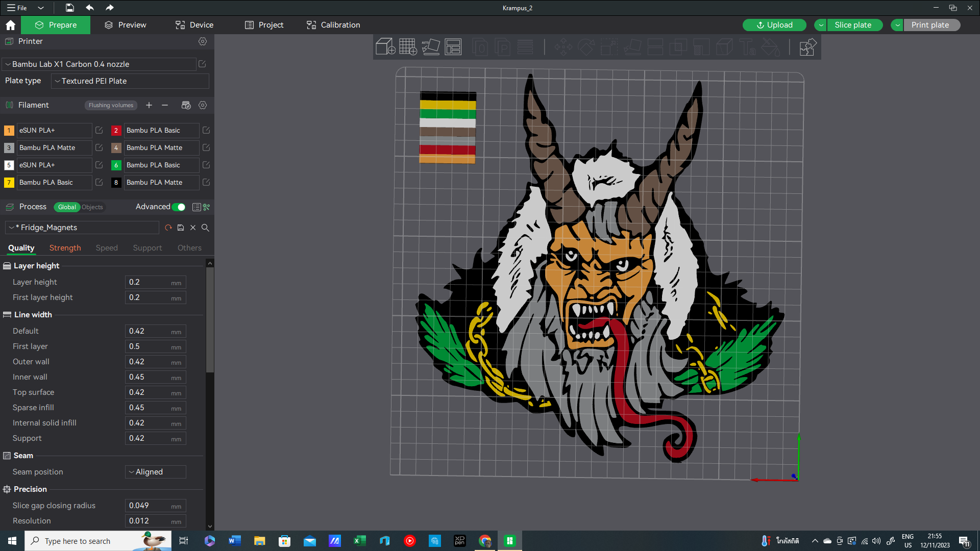This screenshot has height=551, width=980.
Task: Select the Global process scope
Action: coord(67,207)
